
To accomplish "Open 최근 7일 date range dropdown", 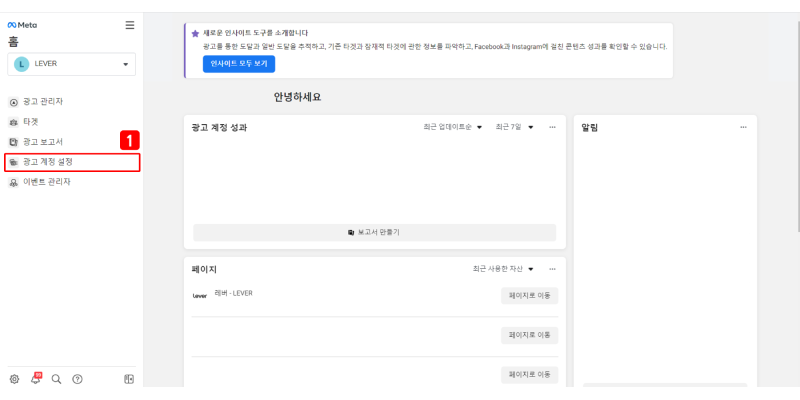I will coord(514,127).
